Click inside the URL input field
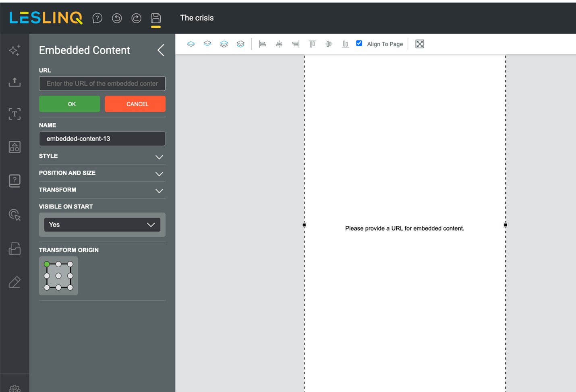The width and height of the screenshot is (576, 392). [102, 83]
